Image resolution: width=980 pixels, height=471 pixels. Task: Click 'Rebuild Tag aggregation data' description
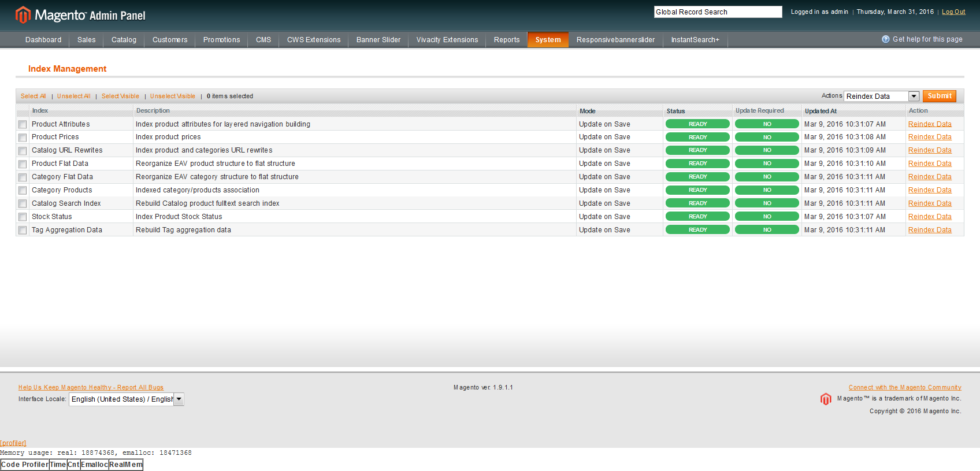(183, 230)
